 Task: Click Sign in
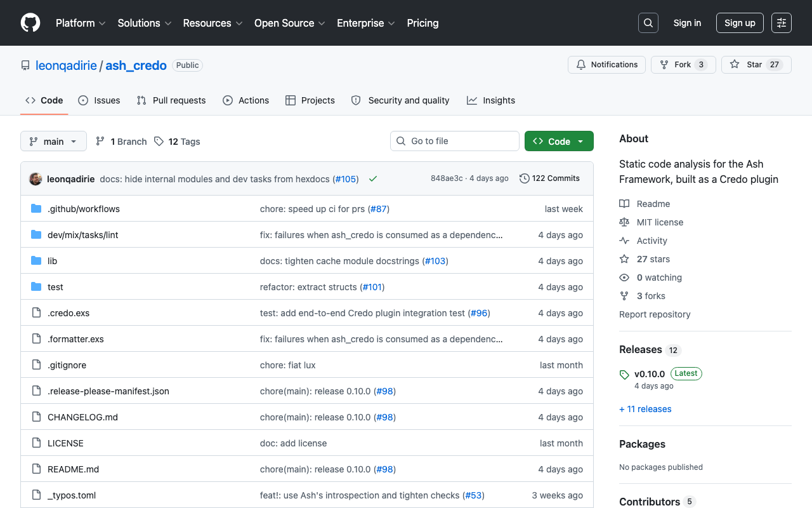pos(687,23)
